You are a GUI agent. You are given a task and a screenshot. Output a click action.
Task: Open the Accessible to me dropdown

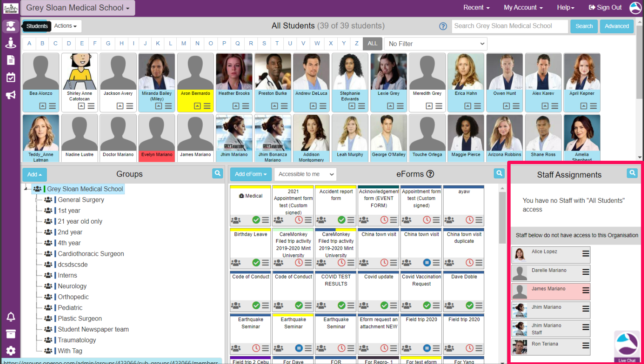tap(305, 174)
